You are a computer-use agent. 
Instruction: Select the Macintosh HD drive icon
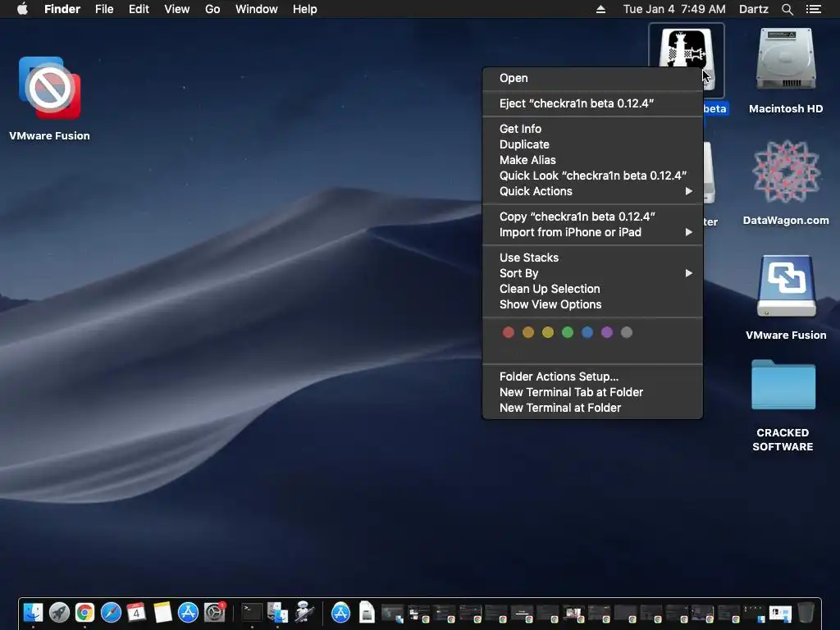point(785,59)
